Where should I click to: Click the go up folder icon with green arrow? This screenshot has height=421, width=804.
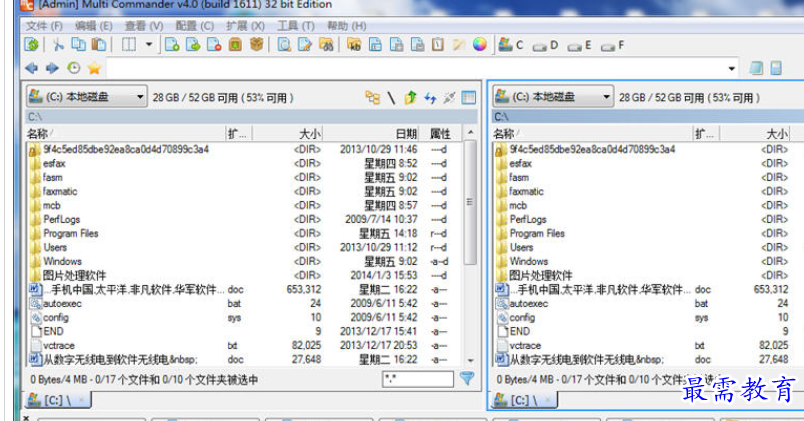pyautogui.click(x=410, y=97)
